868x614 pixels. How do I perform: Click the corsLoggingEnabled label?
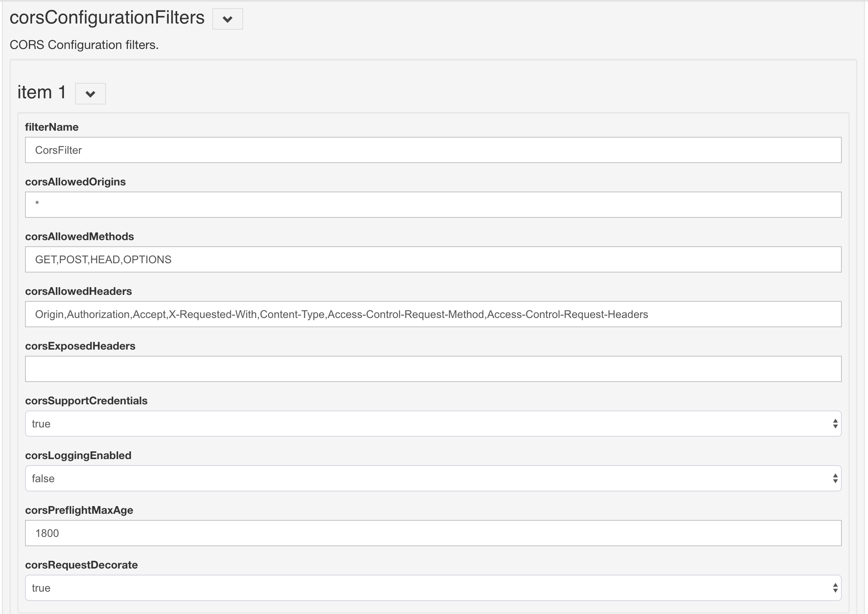pyautogui.click(x=78, y=456)
